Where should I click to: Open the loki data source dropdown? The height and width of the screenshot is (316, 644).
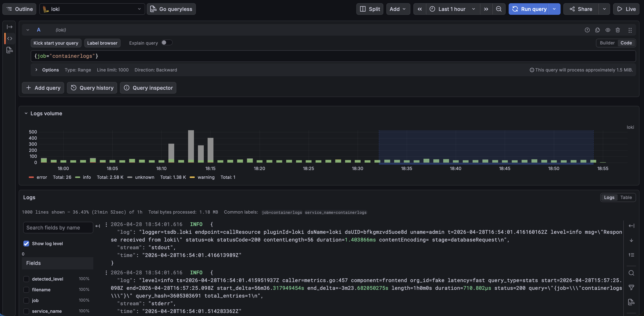[x=92, y=9]
